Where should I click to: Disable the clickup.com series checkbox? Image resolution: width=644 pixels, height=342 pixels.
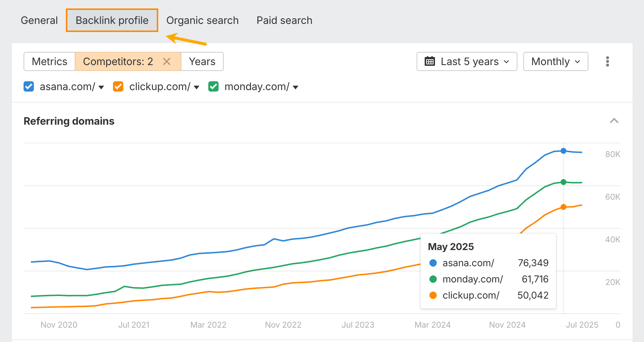[118, 86]
